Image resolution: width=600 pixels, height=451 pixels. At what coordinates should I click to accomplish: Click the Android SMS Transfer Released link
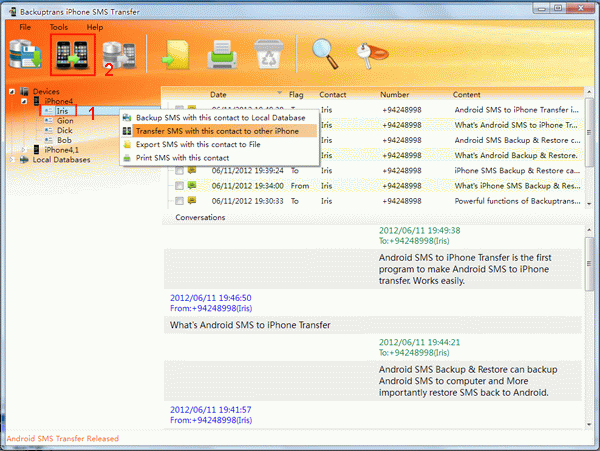point(63,439)
